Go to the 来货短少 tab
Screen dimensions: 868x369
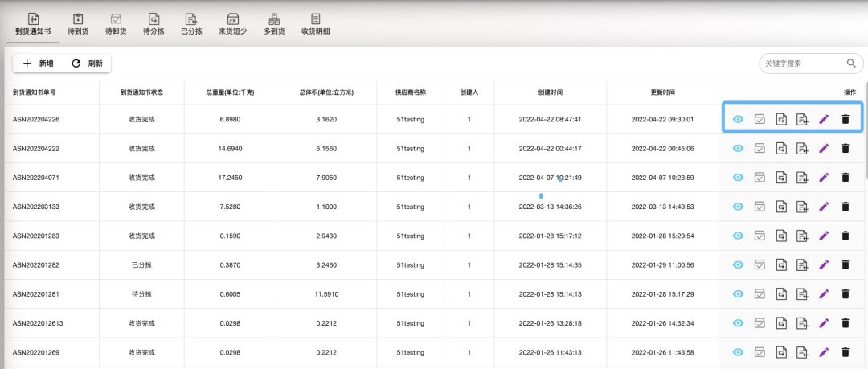[232, 23]
